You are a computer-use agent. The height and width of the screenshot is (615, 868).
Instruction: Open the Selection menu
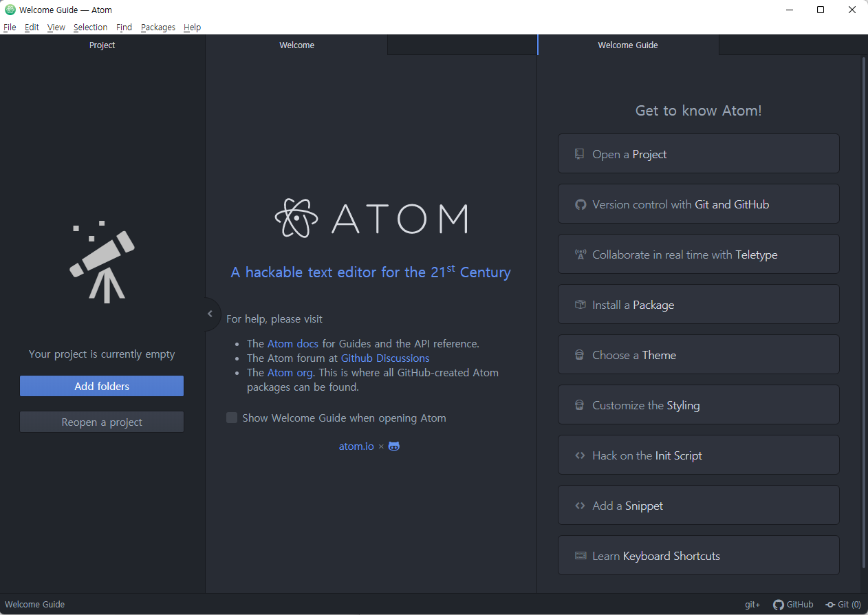(x=90, y=28)
